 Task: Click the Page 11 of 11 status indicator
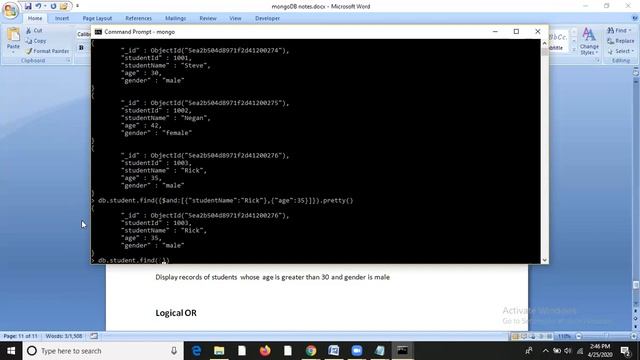[x=20, y=336]
